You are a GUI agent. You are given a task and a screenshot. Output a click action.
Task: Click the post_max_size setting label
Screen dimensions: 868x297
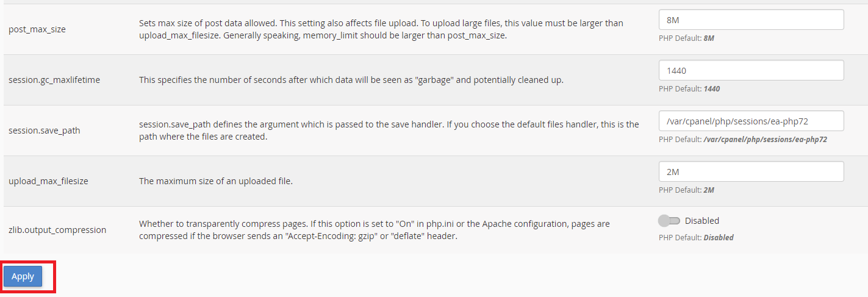click(x=37, y=29)
